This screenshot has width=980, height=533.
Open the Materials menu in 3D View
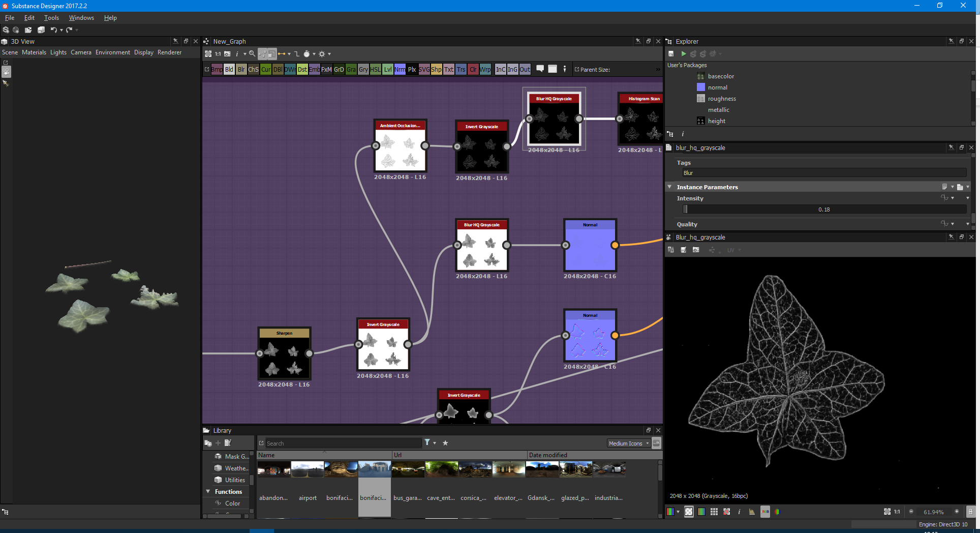pyautogui.click(x=34, y=52)
